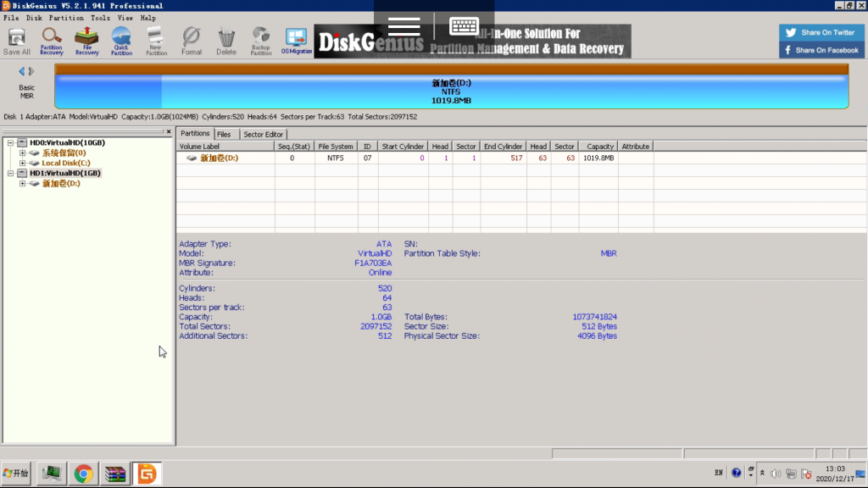The width and height of the screenshot is (868, 488).
Task: Open the Backup Partition tool
Action: (x=261, y=42)
